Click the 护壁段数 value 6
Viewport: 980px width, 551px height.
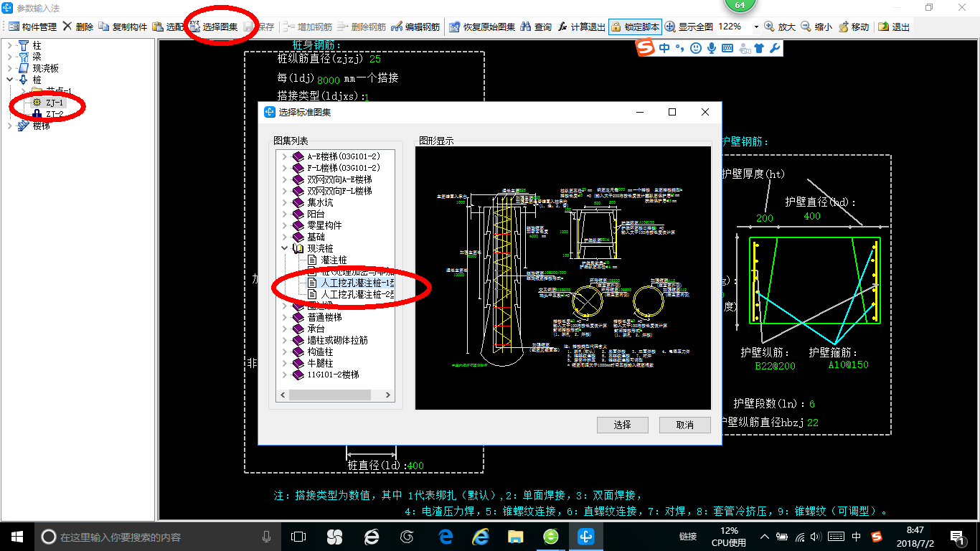click(812, 404)
